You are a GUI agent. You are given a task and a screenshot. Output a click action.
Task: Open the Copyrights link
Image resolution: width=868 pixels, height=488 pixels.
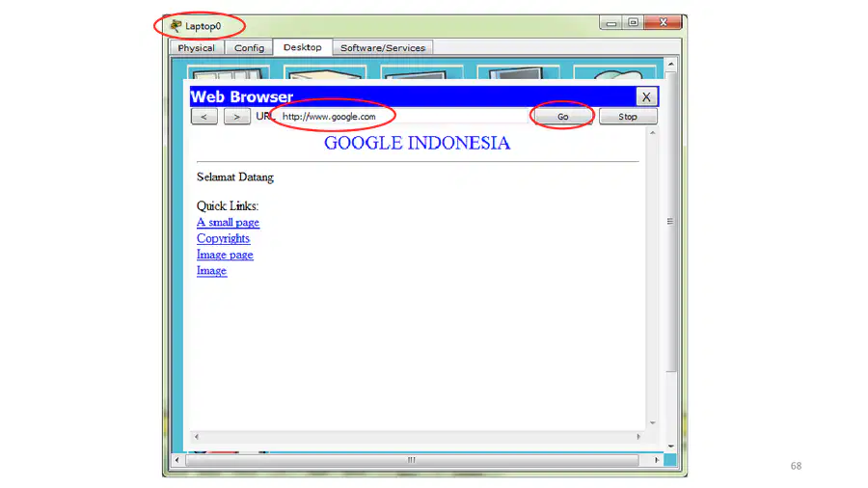(223, 238)
